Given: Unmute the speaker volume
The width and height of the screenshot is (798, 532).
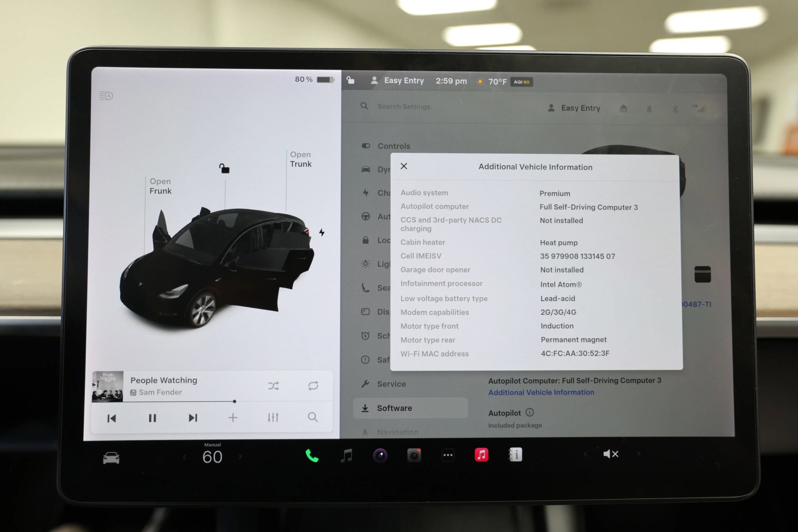Looking at the screenshot, I should tap(611, 454).
